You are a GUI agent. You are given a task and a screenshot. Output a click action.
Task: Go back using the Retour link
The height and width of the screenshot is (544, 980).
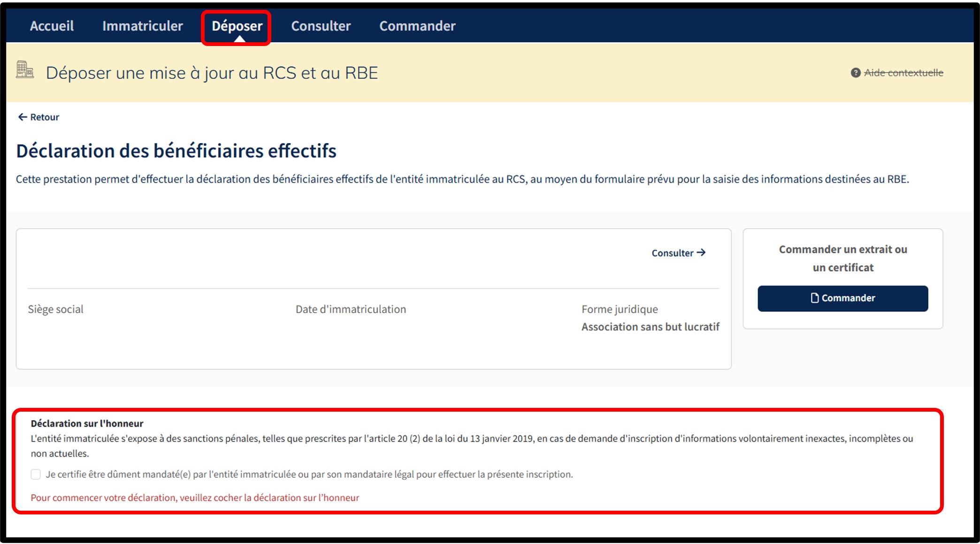point(45,117)
